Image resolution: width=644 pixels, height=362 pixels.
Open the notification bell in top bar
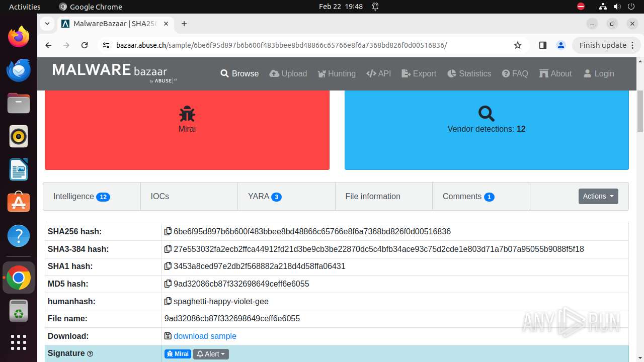coord(375,7)
